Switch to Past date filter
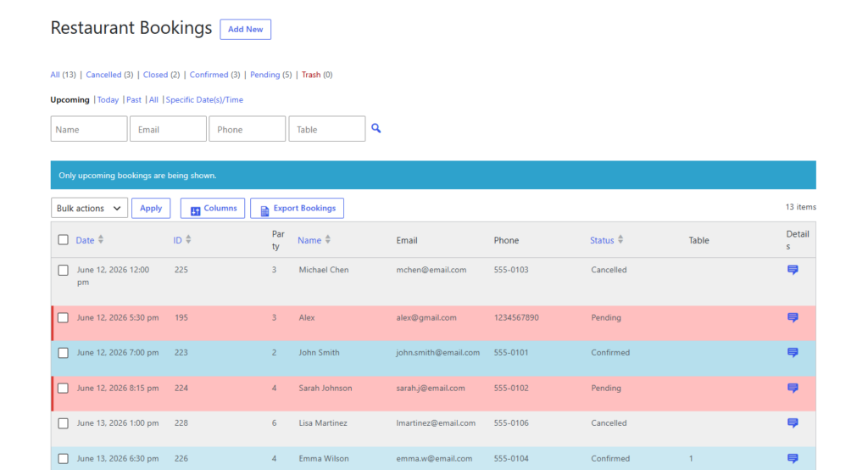The image size is (868, 470). (x=134, y=100)
